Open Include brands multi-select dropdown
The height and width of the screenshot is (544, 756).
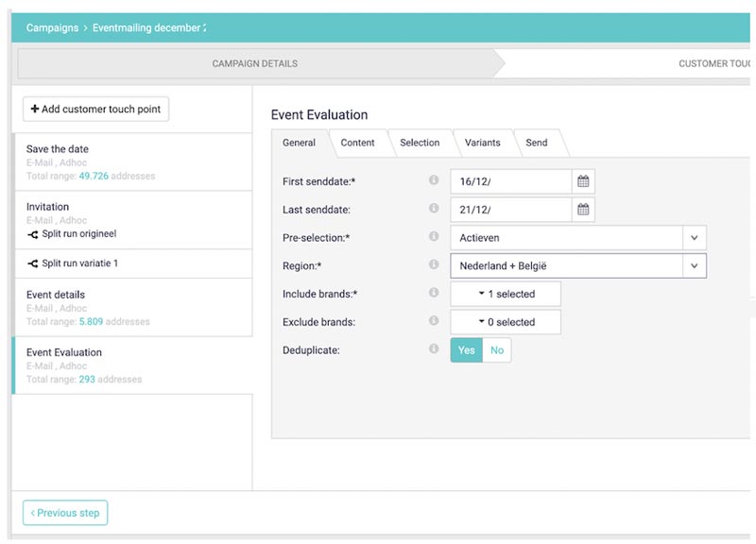point(506,295)
